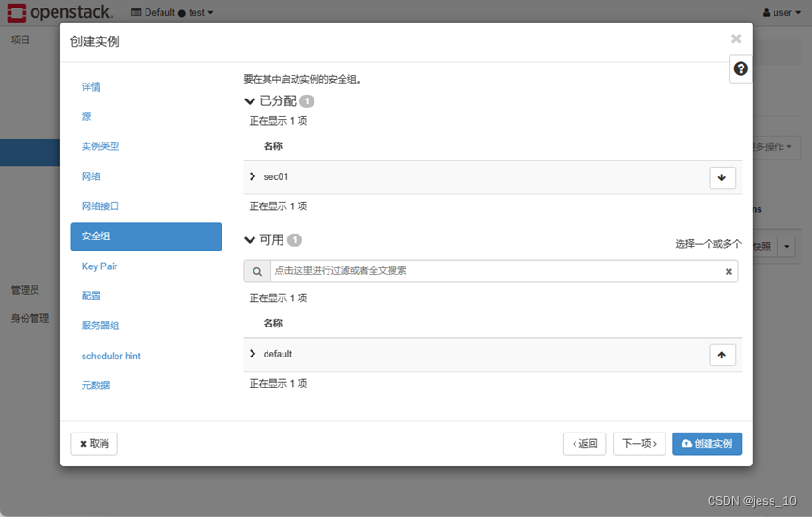Click 项目 in the background sidebar
Screen dimensions: 812x517
click(x=21, y=39)
